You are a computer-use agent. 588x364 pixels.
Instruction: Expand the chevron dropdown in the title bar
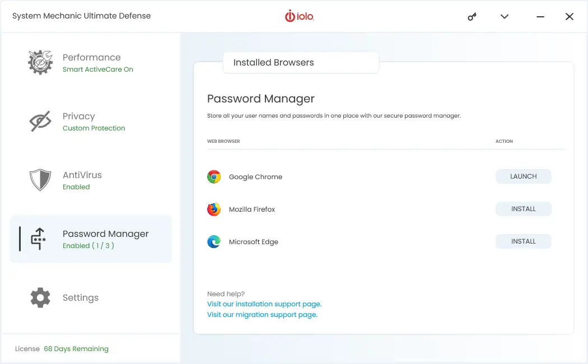[x=504, y=17]
